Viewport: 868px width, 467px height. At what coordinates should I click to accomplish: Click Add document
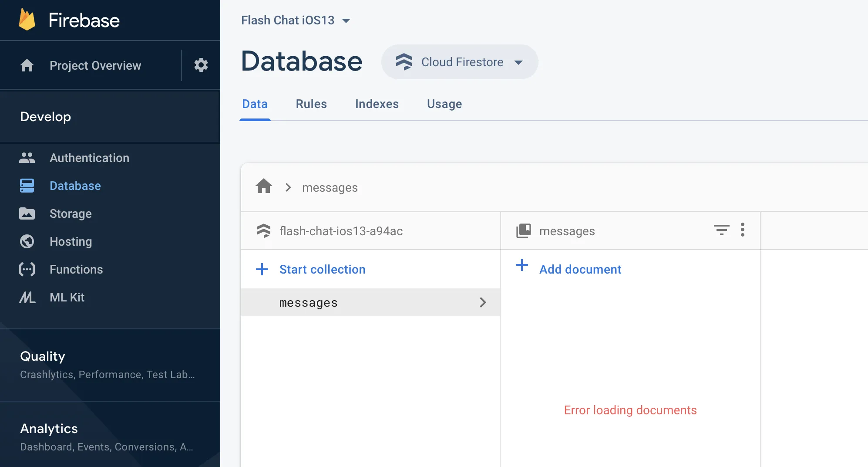(580, 269)
